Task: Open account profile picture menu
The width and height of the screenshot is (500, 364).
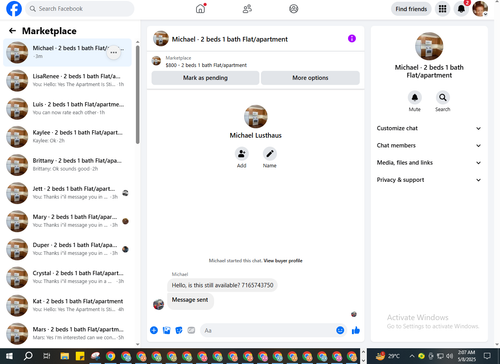Action: [480, 9]
